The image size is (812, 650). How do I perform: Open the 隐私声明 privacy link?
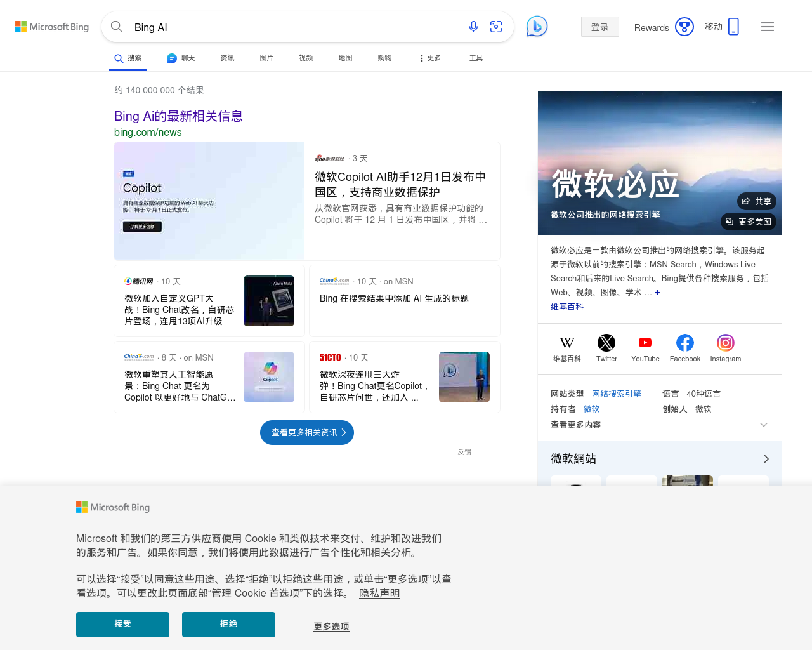(x=379, y=593)
